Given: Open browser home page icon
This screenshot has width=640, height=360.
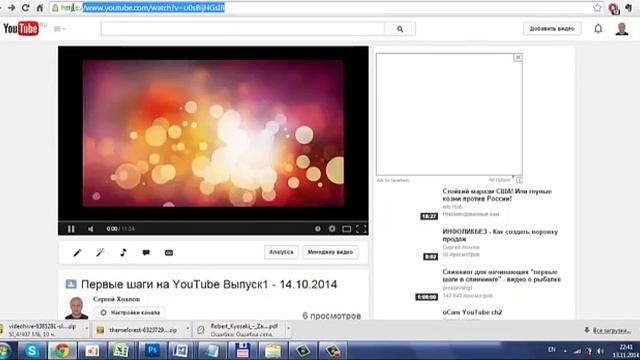Looking at the screenshot, I should tap(40, 8).
